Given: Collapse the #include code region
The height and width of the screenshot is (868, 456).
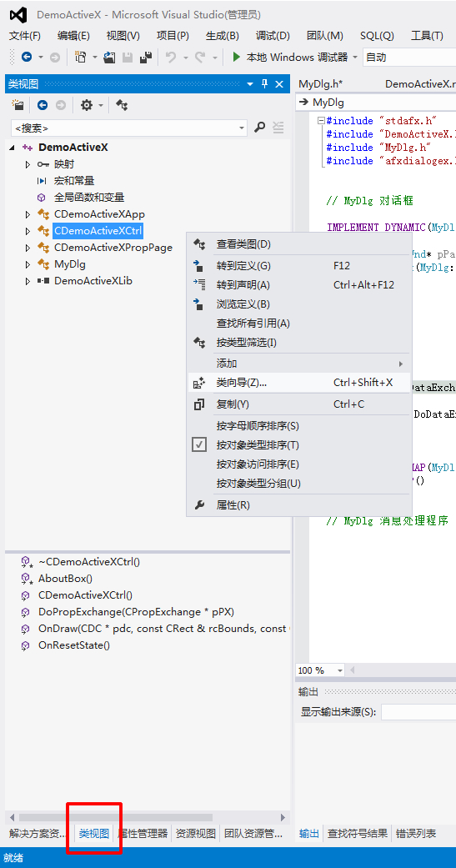Looking at the screenshot, I should pyautogui.click(x=321, y=121).
